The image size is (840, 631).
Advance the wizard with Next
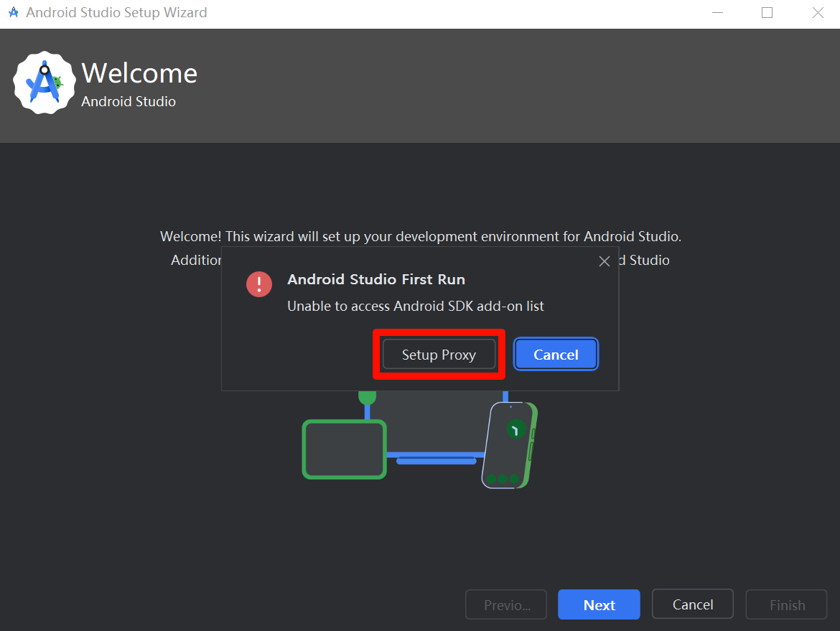point(599,604)
